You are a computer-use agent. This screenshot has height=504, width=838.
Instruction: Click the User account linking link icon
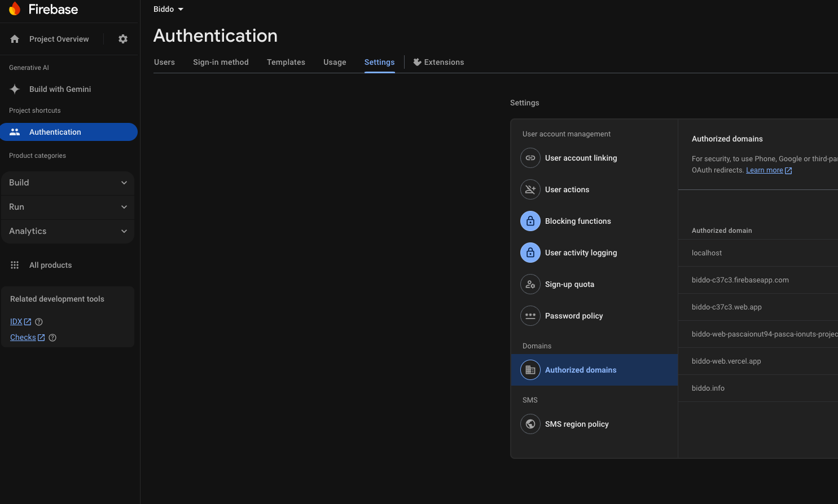530,158
